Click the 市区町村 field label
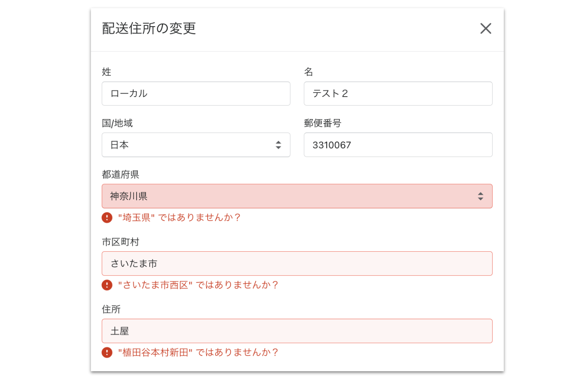Viewport: 588px width, 392px height. 120,242
